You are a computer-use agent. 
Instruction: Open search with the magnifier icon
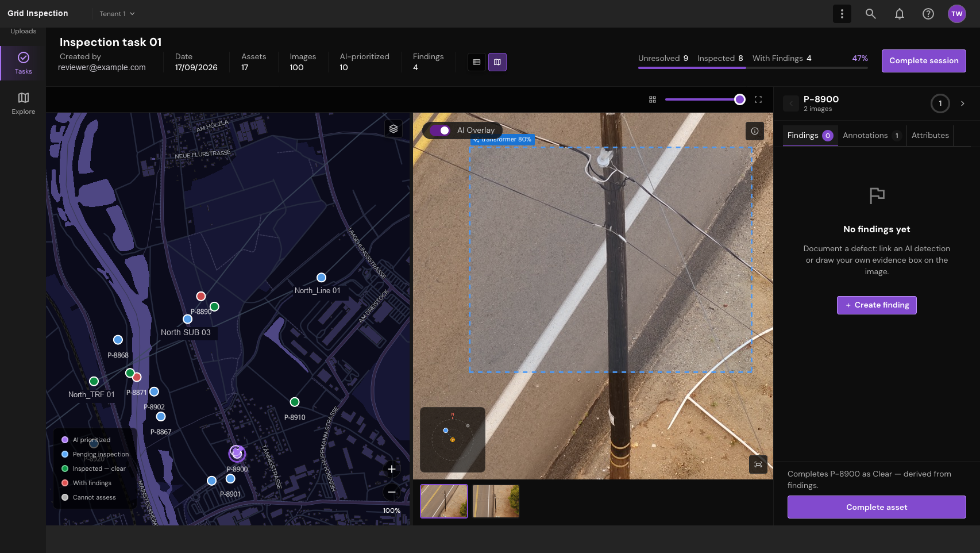(870, 14)
